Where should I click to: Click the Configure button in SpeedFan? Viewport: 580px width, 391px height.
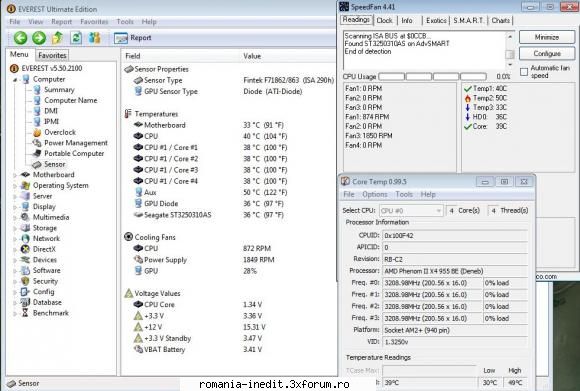click(547, 54)
